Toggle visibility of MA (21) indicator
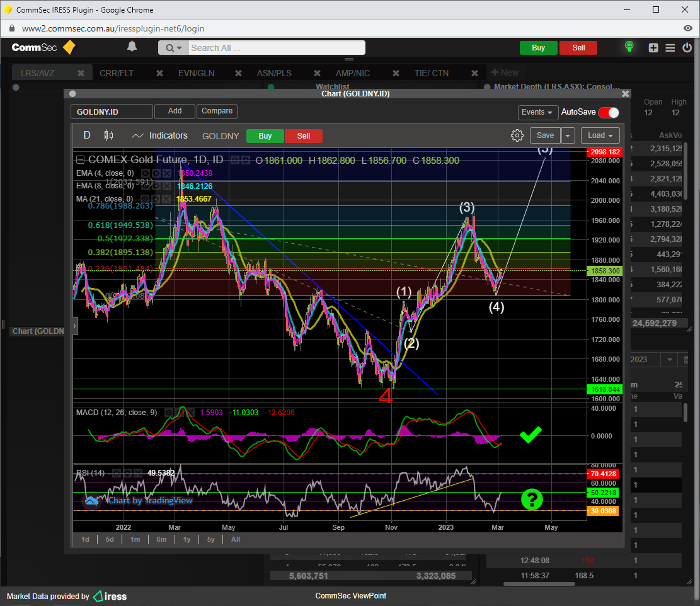This screenshot has width=700, height=606. [x=145, y=199]
